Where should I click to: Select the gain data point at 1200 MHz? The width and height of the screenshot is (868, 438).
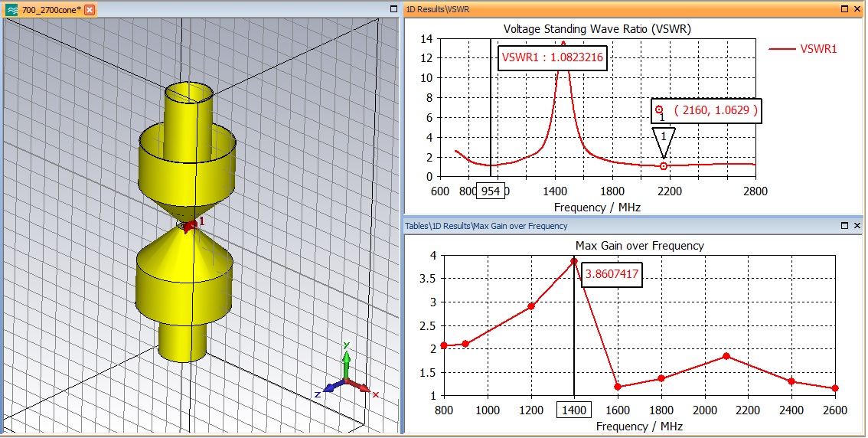click(531, 306)
